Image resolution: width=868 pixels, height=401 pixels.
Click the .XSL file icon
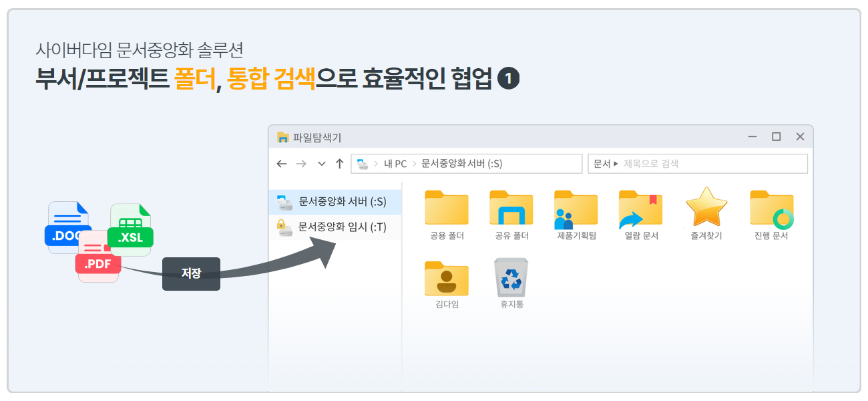click(131, 229)
